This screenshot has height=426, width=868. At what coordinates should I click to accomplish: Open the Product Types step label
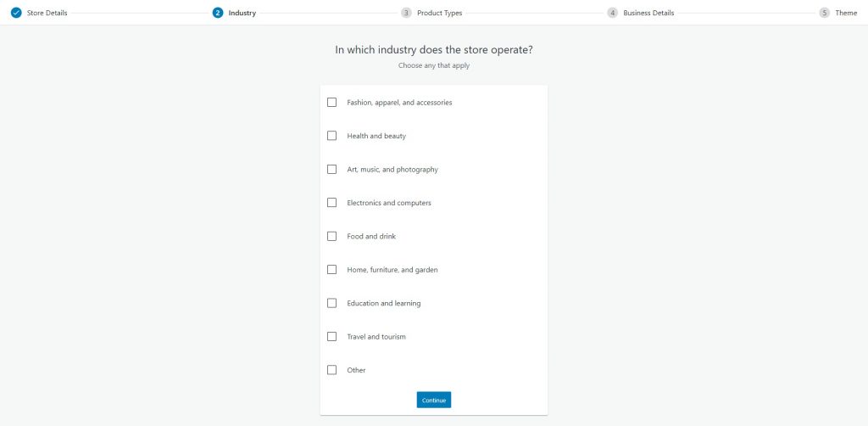point(439,13)
